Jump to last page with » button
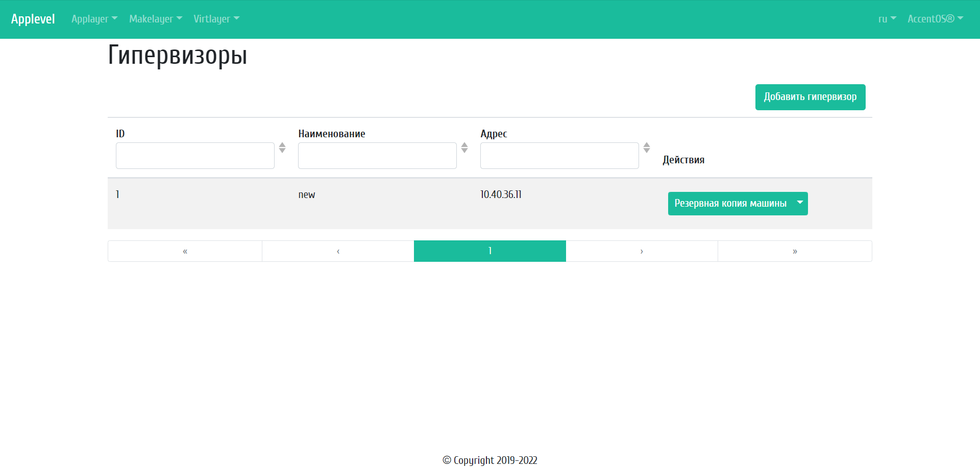Viewport: 980px width, 469px height. pyautogui.click(x=795, y=251)
